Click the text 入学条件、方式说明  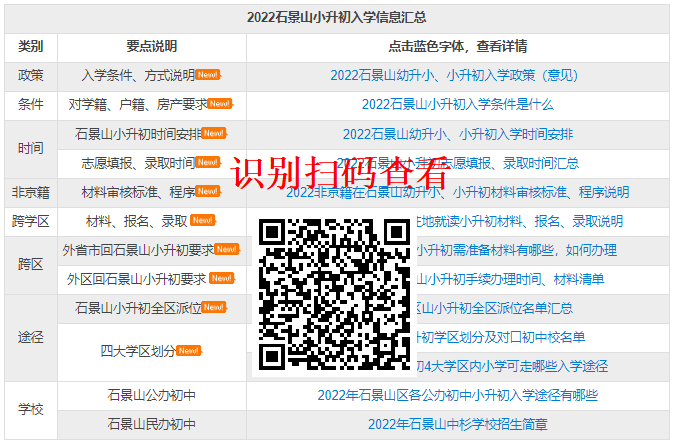[x=138, y=76]
